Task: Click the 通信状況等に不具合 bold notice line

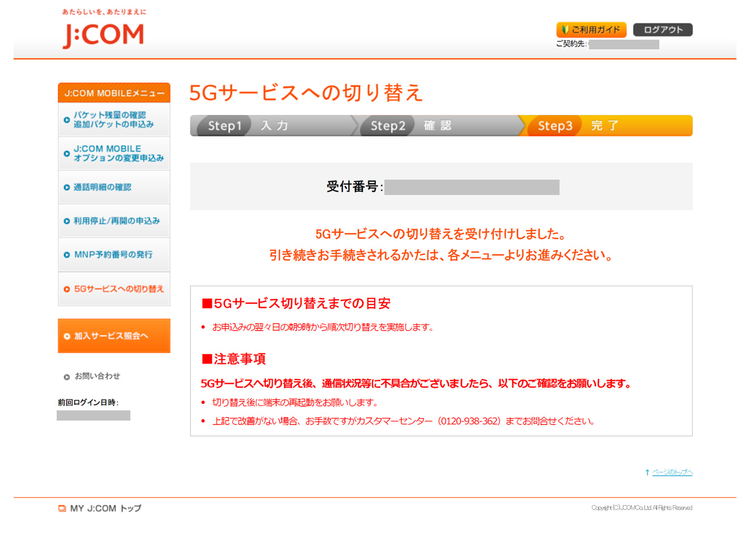Action: tap(416, 384)
